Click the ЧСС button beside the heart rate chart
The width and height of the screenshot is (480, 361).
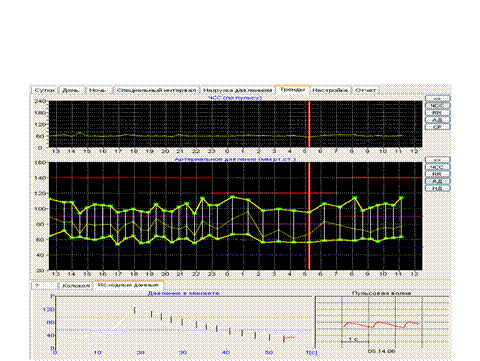(x=437, y=106)
